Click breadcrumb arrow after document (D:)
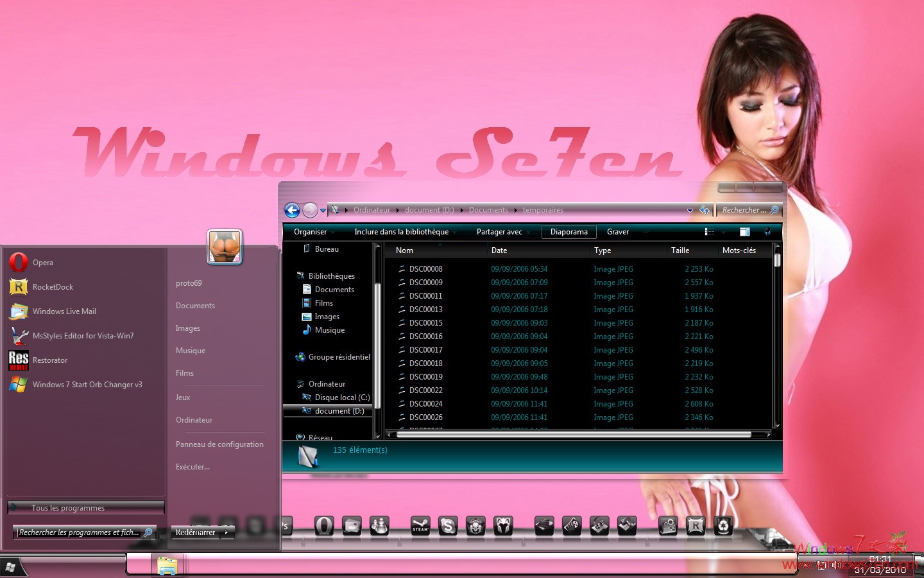 tap(461, 210)
